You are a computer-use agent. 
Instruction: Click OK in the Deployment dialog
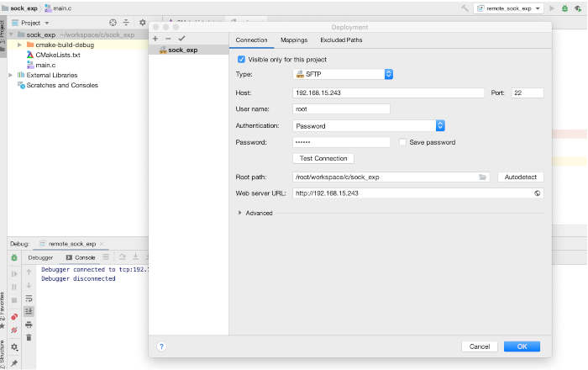coord(522,346)
